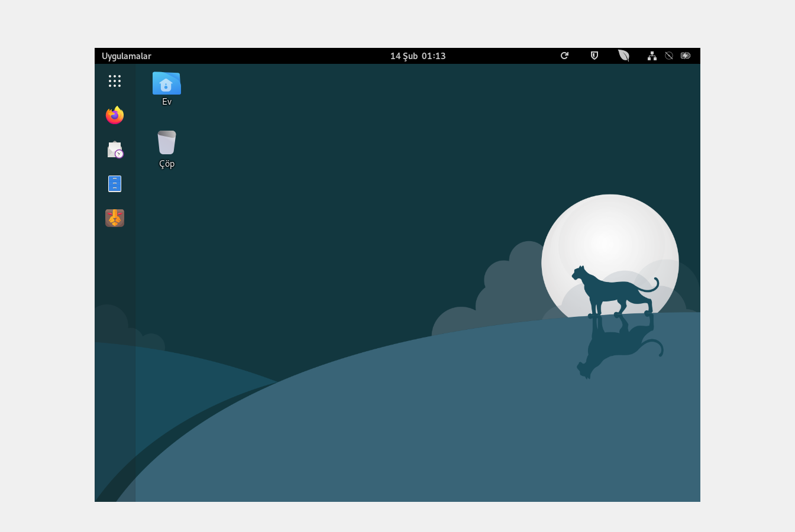Select the Çöp trash icon on desktop

pos(167,150)
